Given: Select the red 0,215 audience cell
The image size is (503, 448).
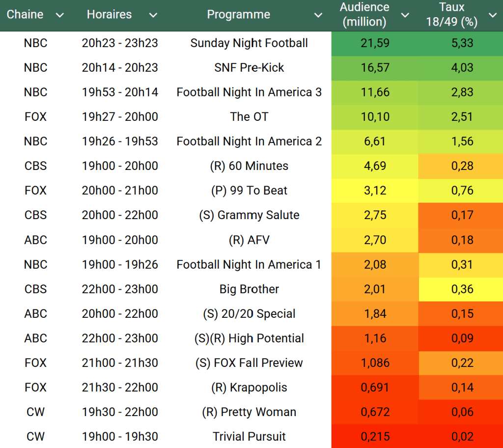Looking at the screenshot, I should 375,436.
